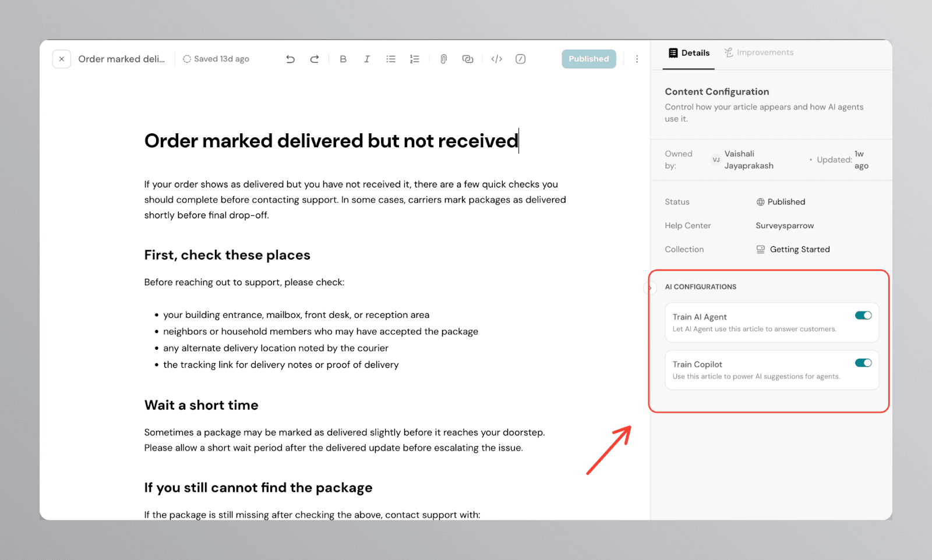Image resolution: width=932 pixels, height=560 pixels.
Task: Collapse the details side panel
Action: pos(649,288)
